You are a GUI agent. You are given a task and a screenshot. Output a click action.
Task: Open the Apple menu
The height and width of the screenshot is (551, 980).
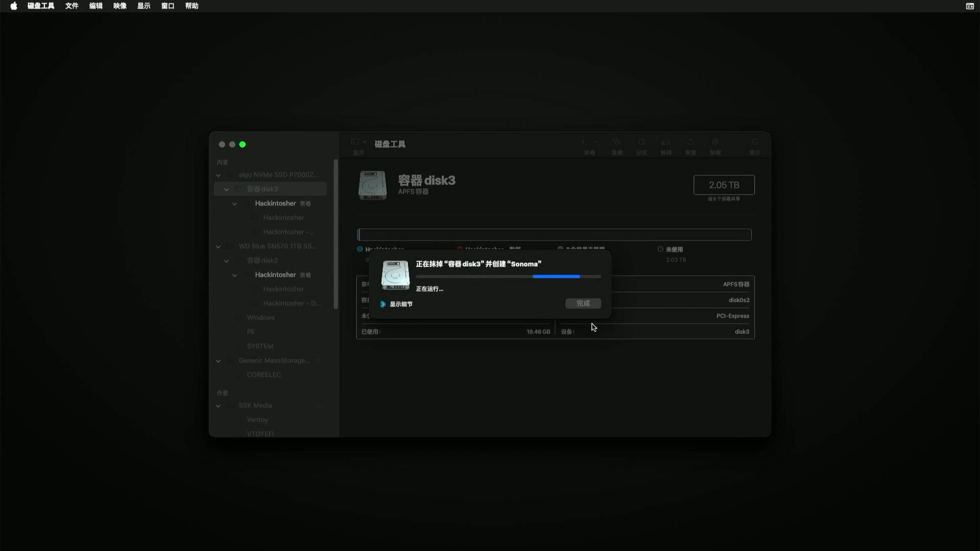click(14, 6)
